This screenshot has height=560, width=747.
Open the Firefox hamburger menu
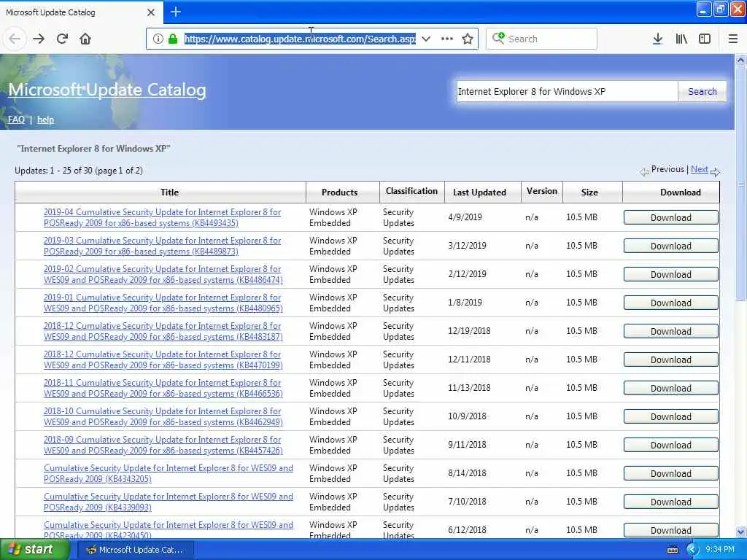coord(732,39)
